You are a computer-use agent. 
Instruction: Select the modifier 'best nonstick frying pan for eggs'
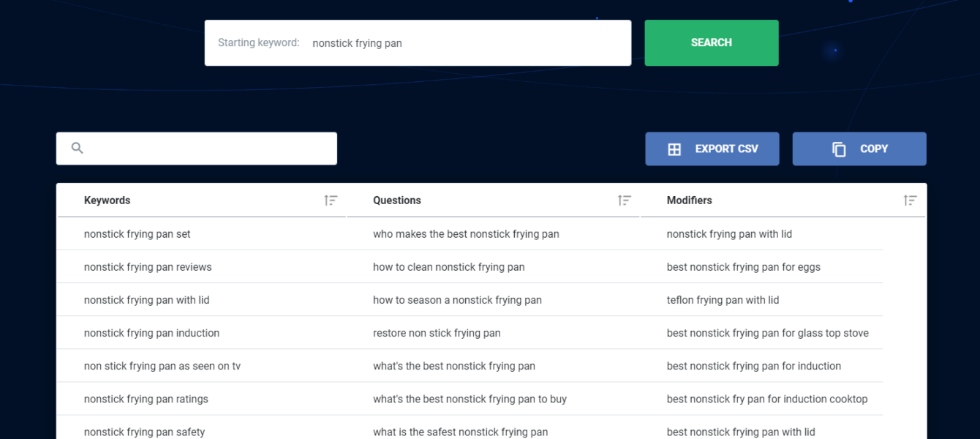point(744,266)
